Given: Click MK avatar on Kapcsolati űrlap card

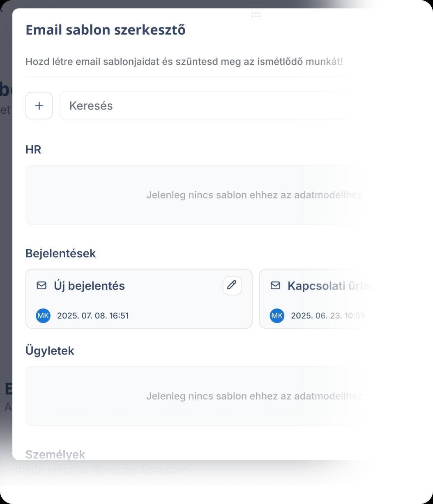Looking at the screenshot, I should [277, 316].
